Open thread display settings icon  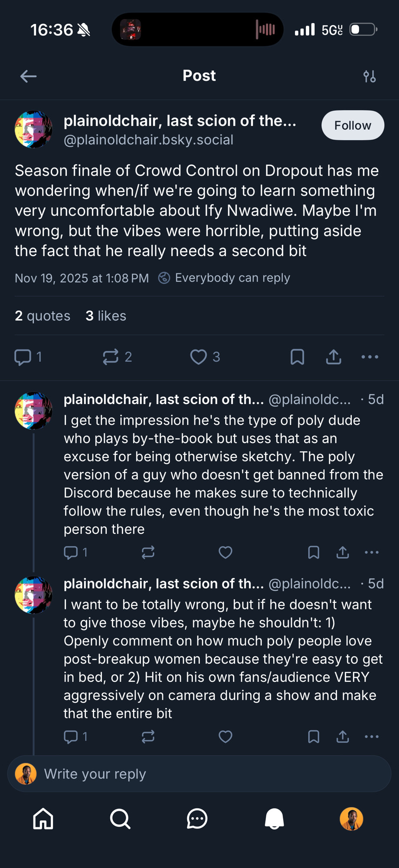(x=370, y=76)
